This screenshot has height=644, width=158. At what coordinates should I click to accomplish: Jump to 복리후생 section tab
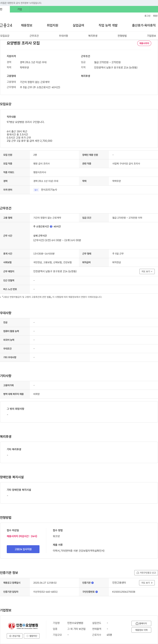(x=93, y=36)
